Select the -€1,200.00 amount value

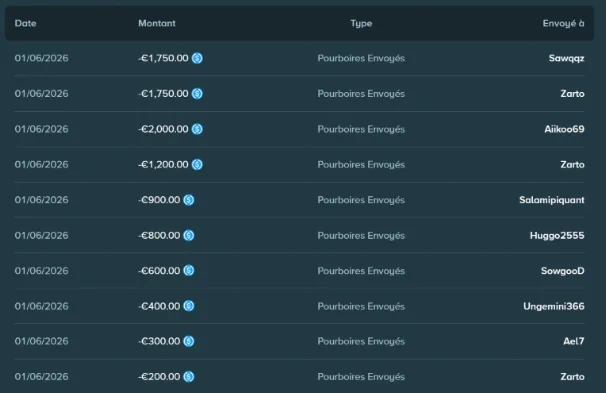coord(163,165)
